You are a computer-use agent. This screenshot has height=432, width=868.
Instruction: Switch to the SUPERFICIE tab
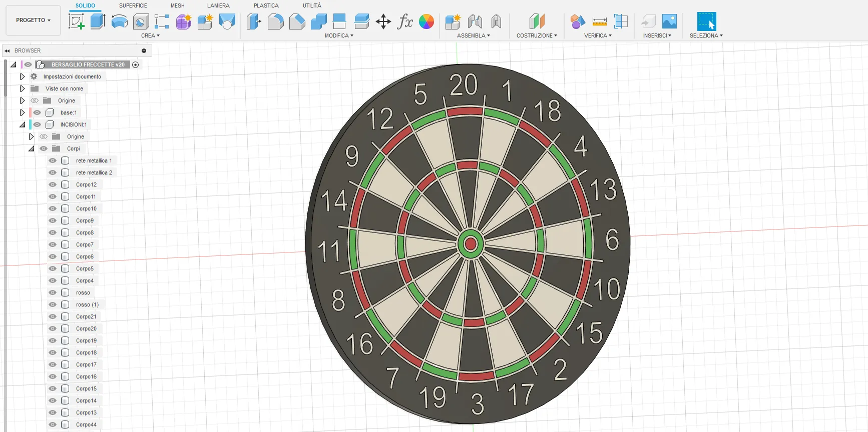(x=133, y=5)
